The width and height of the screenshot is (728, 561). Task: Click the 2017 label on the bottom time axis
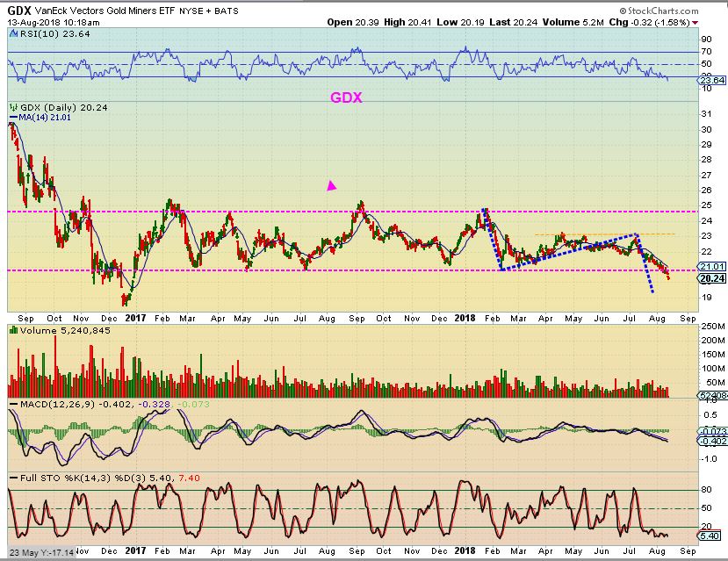(x=136, y=550)
